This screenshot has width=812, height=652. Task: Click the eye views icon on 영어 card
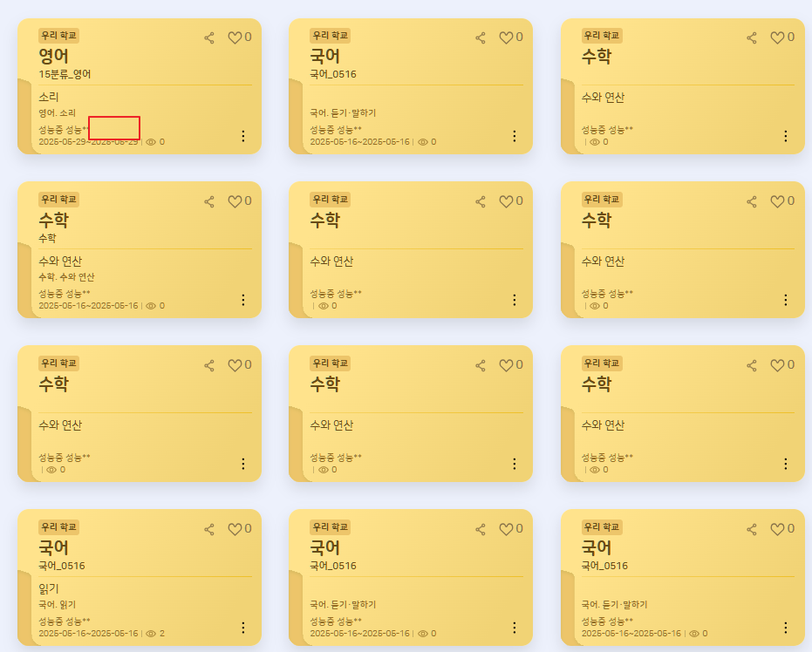pyautogui.click(x=150, y=142)
